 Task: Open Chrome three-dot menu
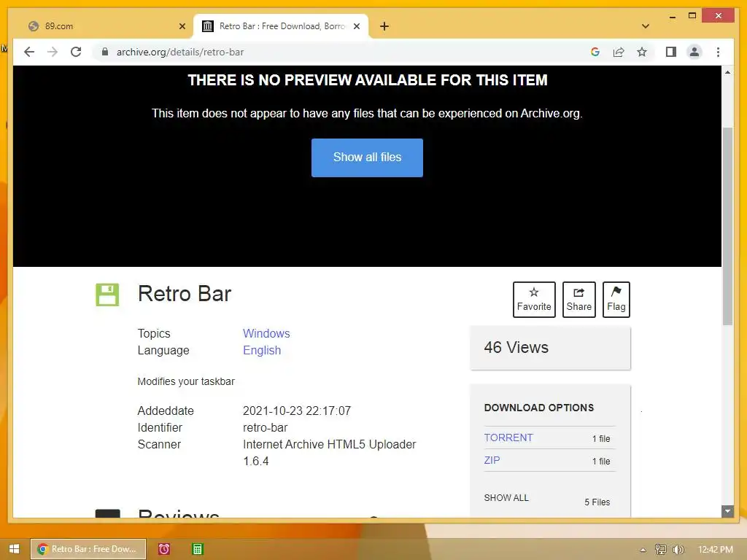718,52
